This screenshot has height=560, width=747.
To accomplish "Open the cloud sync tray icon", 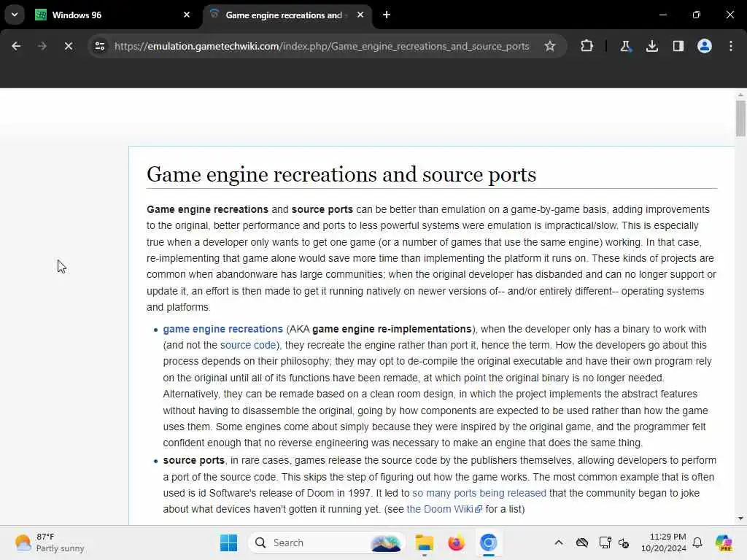I will point(582,542).
